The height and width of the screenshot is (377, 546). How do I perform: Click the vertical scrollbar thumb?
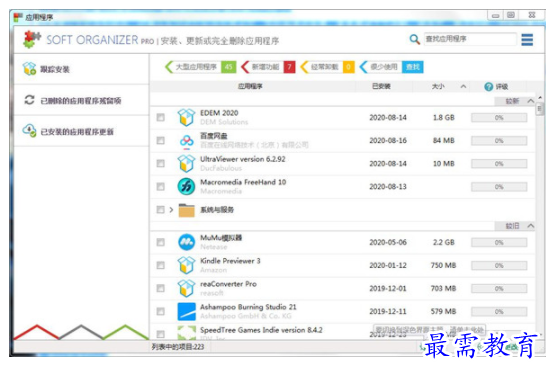click(539, 110)
